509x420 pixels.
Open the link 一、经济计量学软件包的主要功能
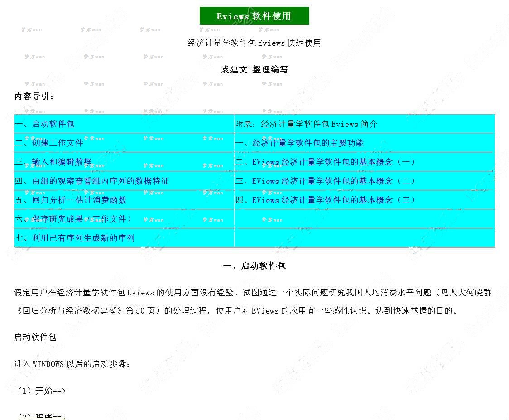coord(299,143)
